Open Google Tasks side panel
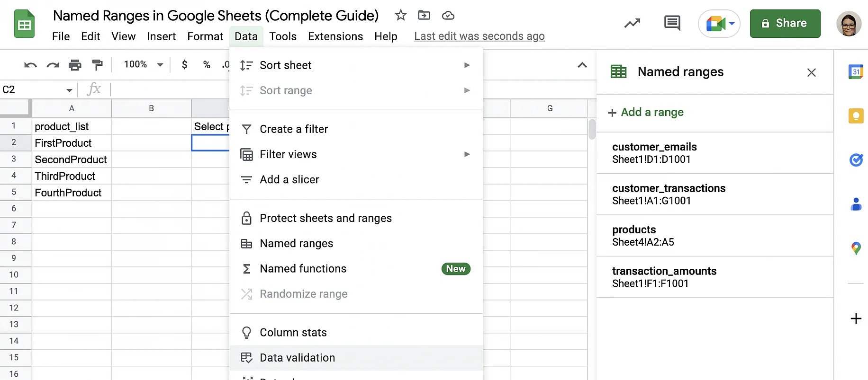This screenshot has width=868, height=380. pos(856,160)
